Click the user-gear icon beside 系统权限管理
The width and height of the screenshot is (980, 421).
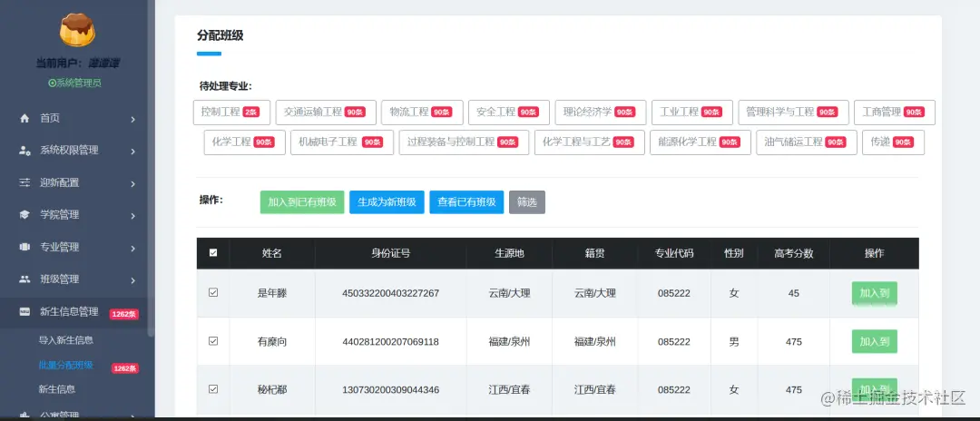click(x=25, y=151)
